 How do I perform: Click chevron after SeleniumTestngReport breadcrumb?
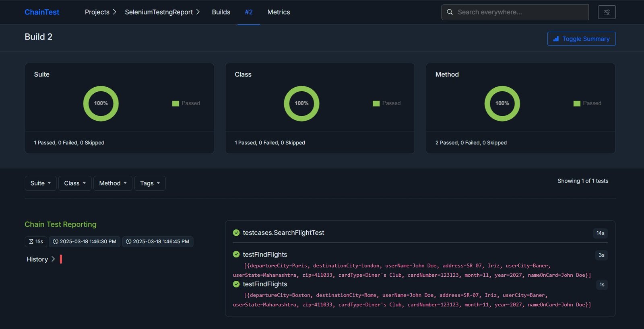(198, 12)
